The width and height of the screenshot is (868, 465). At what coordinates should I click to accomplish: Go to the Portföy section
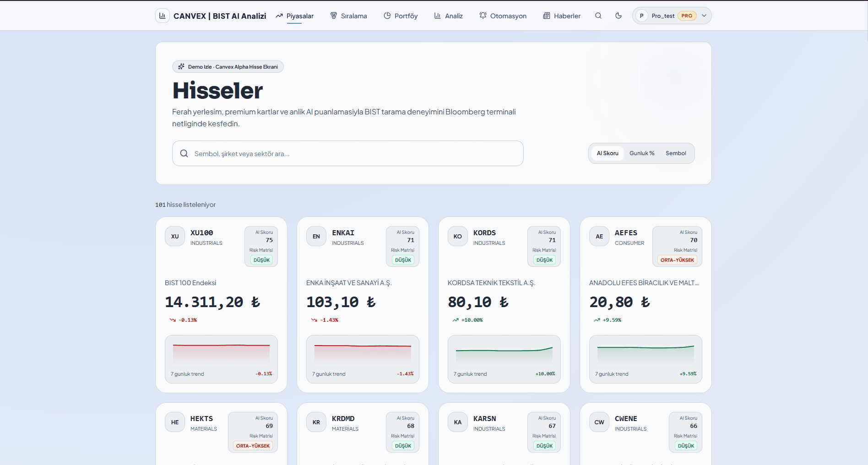(401, 16)
